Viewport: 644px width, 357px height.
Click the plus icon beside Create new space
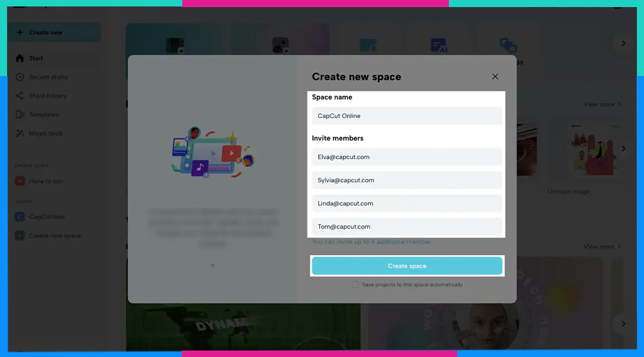pos(19,235)
